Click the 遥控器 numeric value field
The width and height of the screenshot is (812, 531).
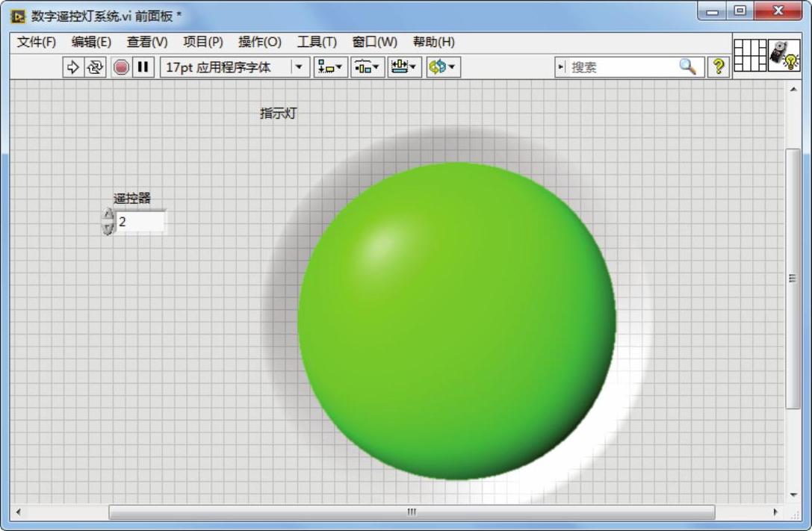(140, 222)
